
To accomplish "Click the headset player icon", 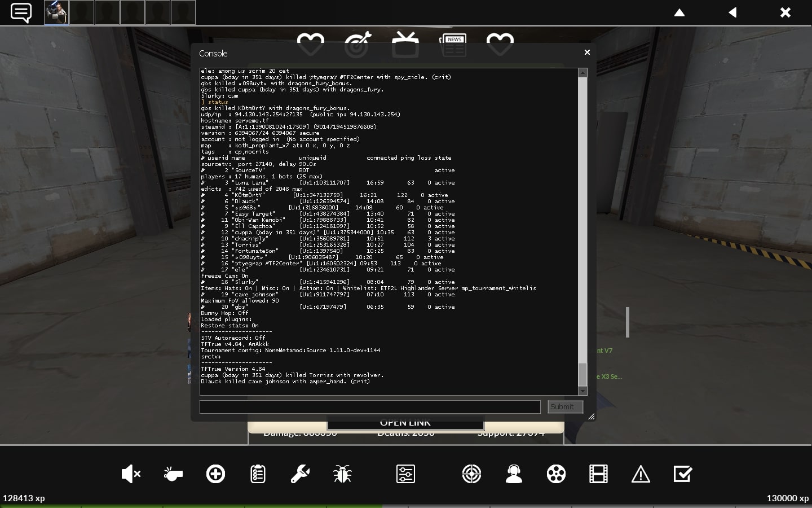I will [514, 474].
